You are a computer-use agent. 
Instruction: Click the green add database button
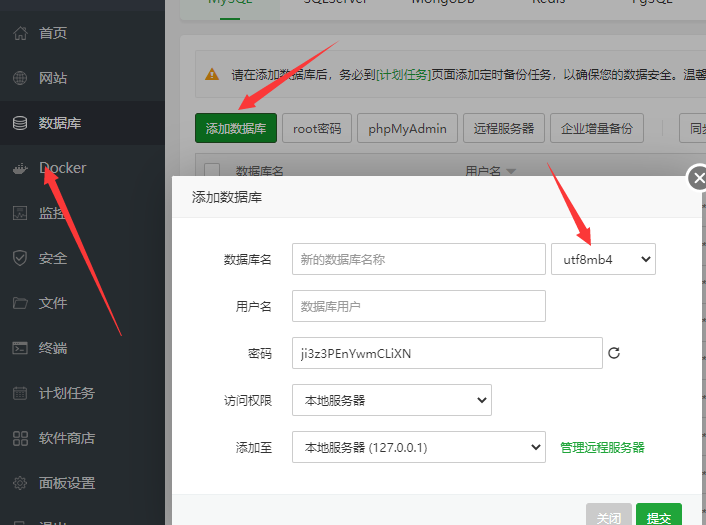pyautogui.click(x=235, y=128)
